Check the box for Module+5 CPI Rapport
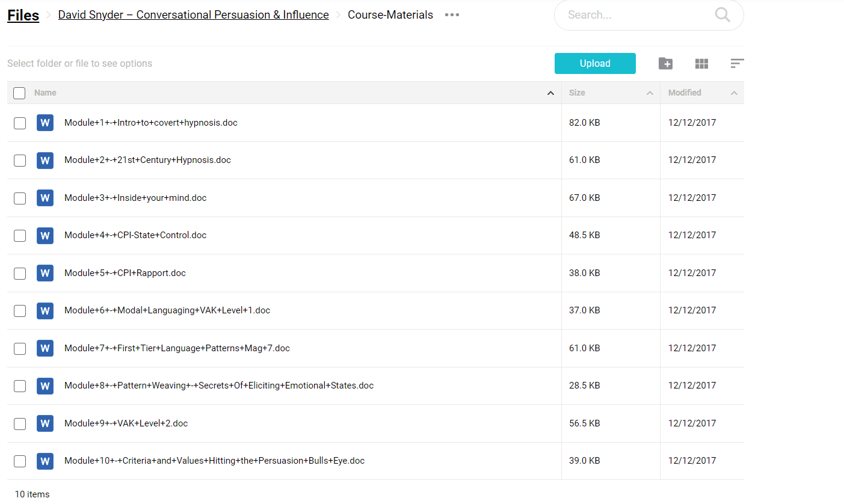This screenshot has height=504, width=844. coord(20,273)
